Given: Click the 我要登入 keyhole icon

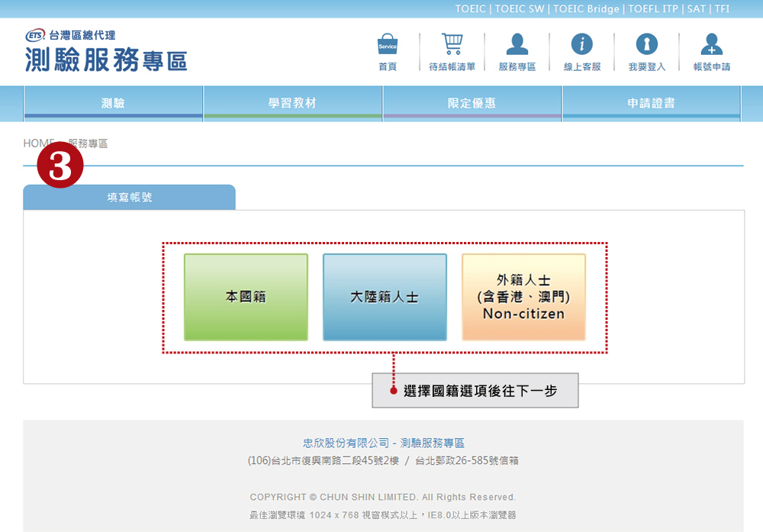Looking at the screenshot, I should point(646,45).
